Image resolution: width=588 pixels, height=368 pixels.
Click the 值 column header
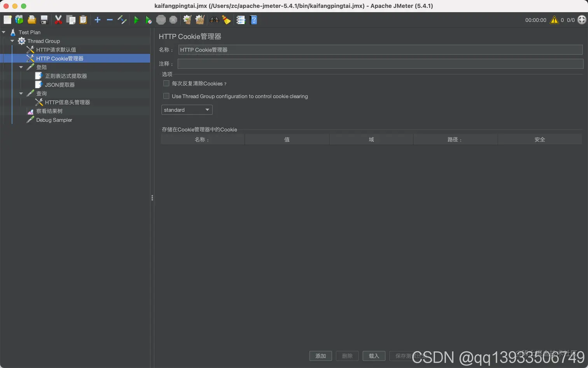point(287,139)
